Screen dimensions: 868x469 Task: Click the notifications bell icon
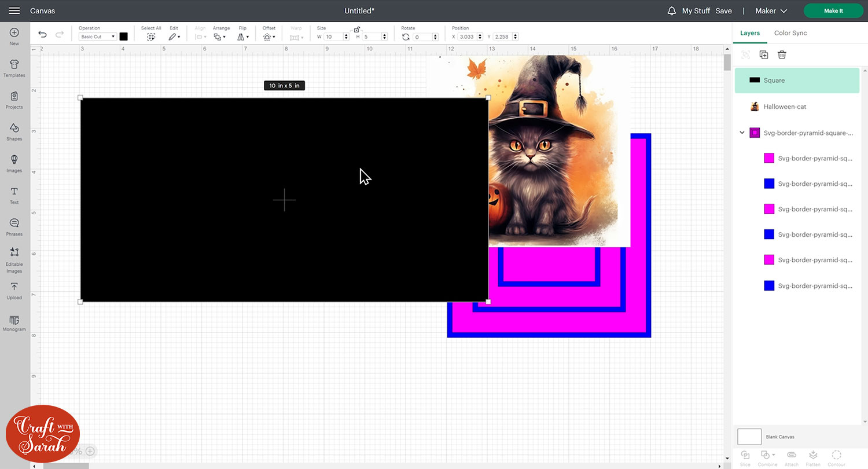coord(672,11)
